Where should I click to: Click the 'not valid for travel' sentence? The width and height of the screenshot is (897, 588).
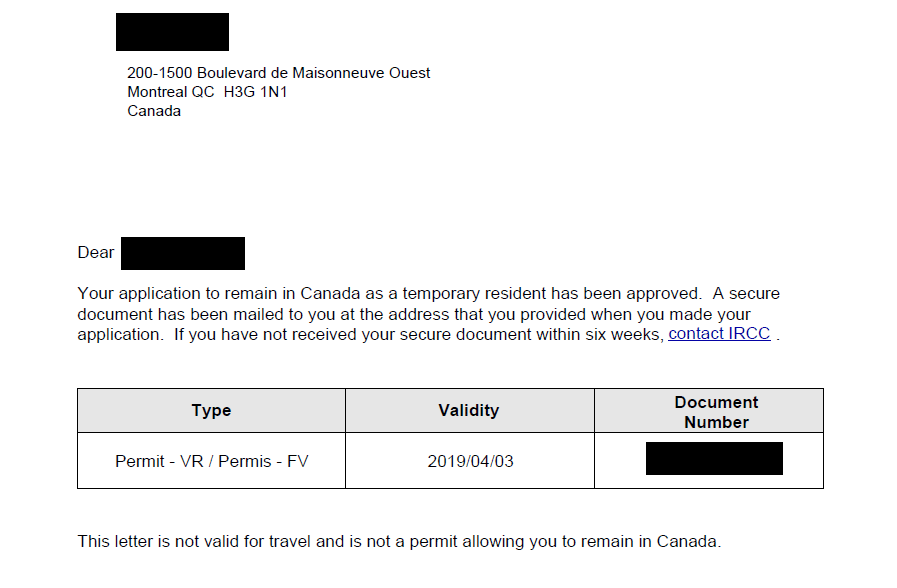tap(399, 541)
